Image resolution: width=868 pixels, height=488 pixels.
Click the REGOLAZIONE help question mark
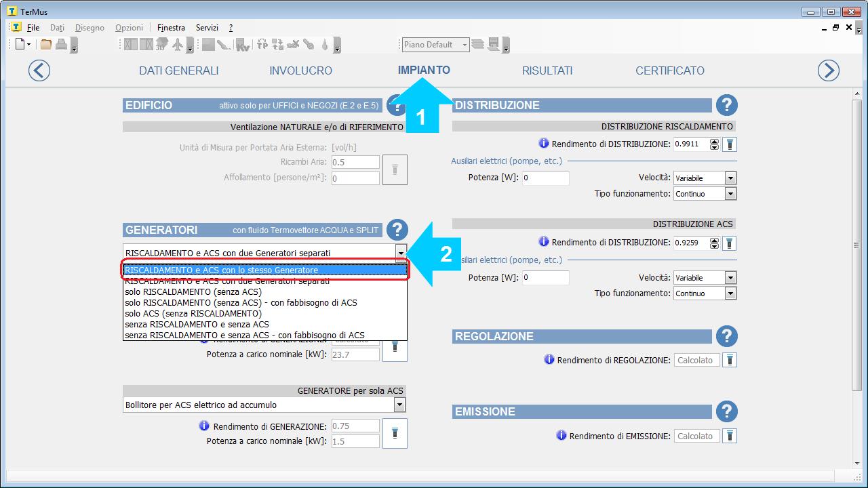726,336
